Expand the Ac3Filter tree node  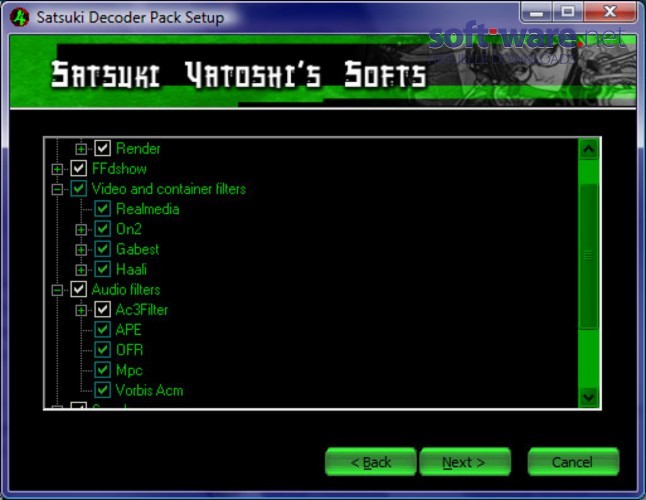pyautogui.click(x=81, y=310)
